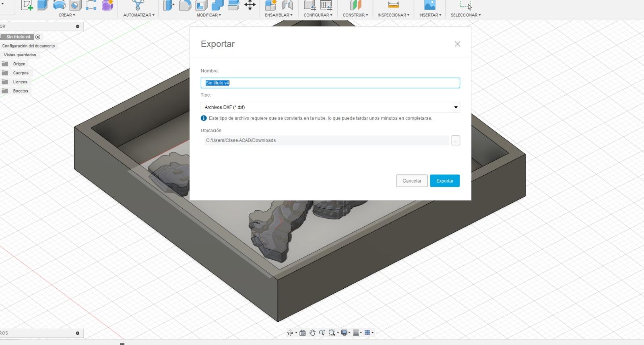Screen dimensions: 644x345
Task: Select the Cuerpos folder in browser
Action: (x=21, y=73)
